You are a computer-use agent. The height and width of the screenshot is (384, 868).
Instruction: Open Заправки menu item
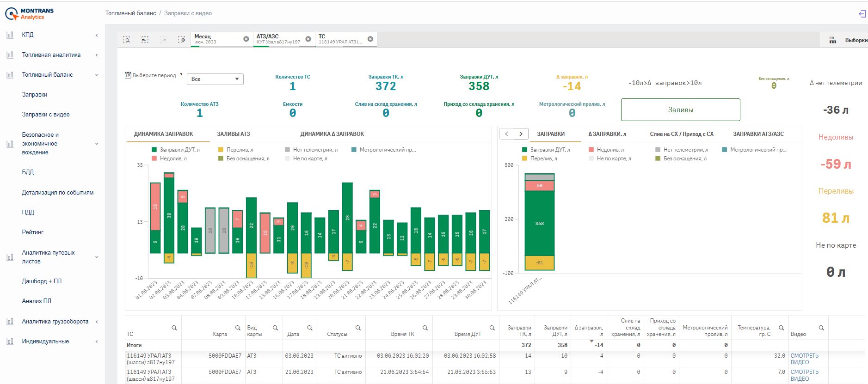pyautogui.click(x=35, y=95)
